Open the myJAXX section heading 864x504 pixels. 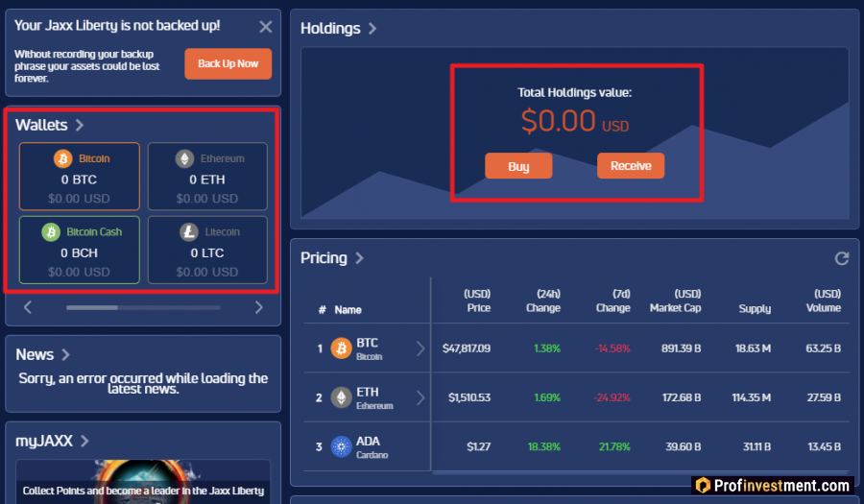tap(44, 442)
